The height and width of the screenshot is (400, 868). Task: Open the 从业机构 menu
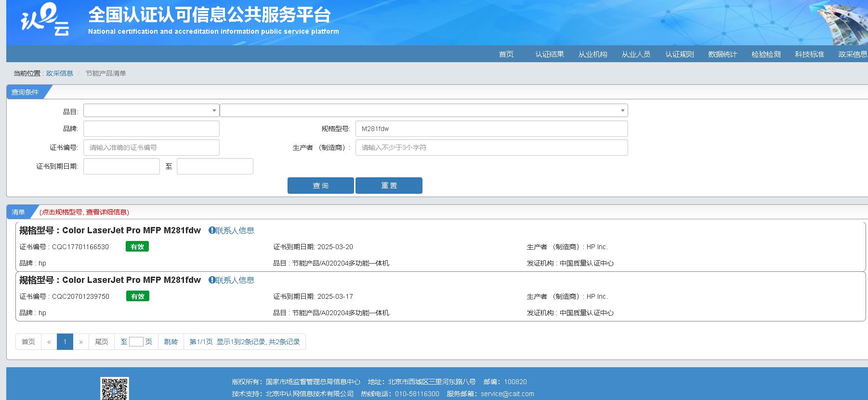[593, 54]
